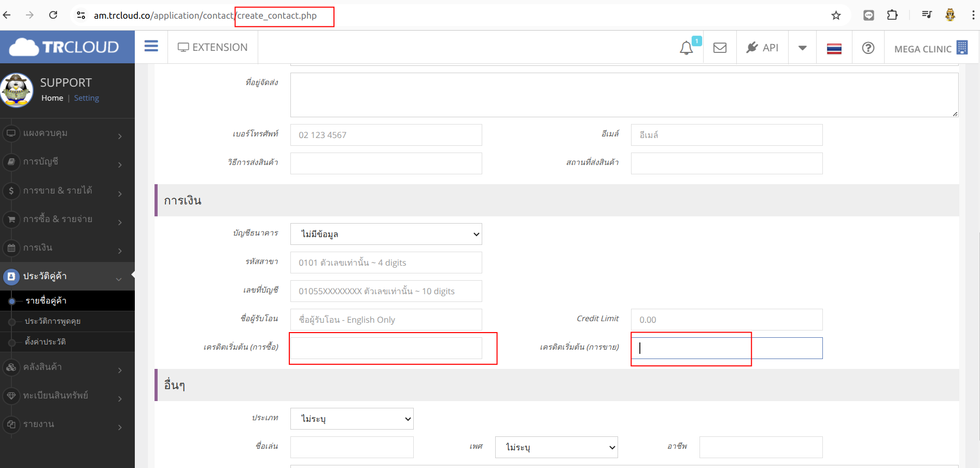Click the shopping cart purchase icon
Viewport: 980px width, 468px height.
pos(11,219)
